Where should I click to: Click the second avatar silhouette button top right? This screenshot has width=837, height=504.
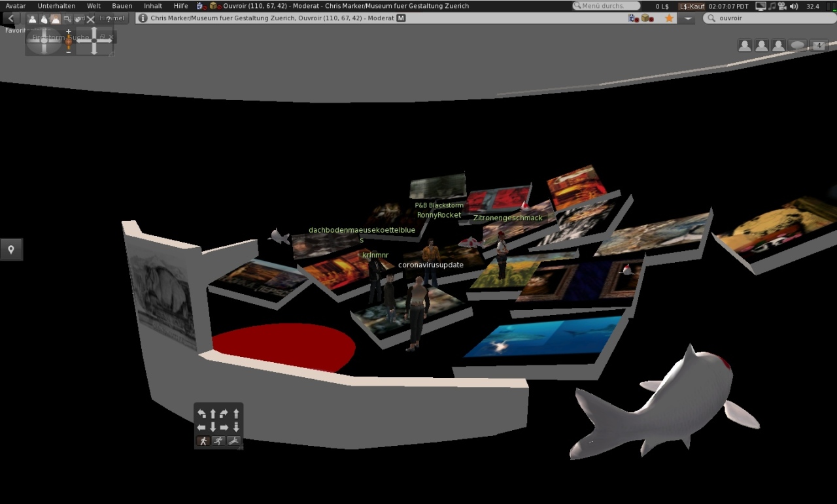[762, 45]
